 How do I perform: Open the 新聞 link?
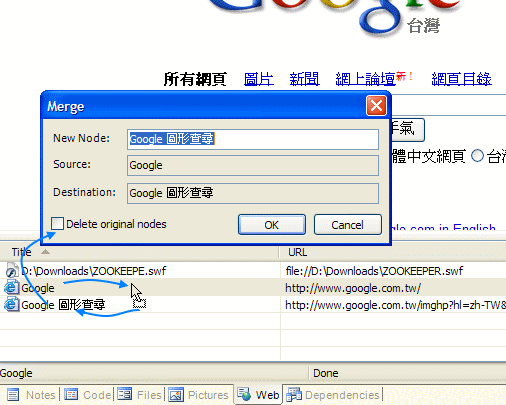(304, 79)
